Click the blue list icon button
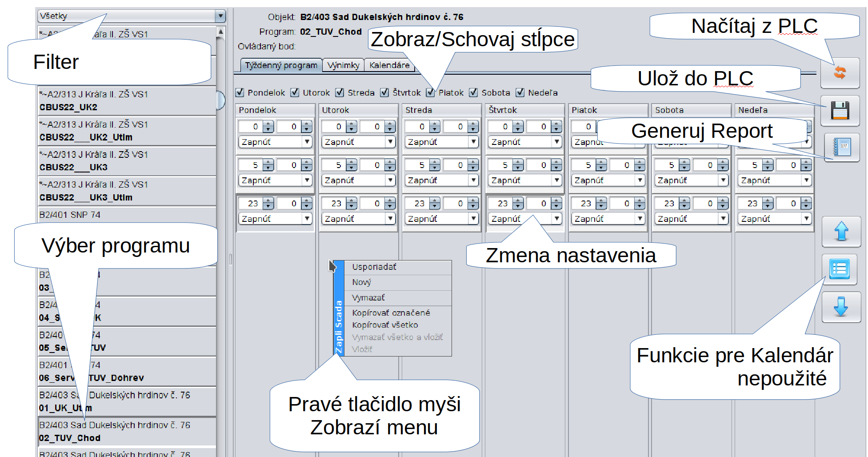 coord(839,269)
